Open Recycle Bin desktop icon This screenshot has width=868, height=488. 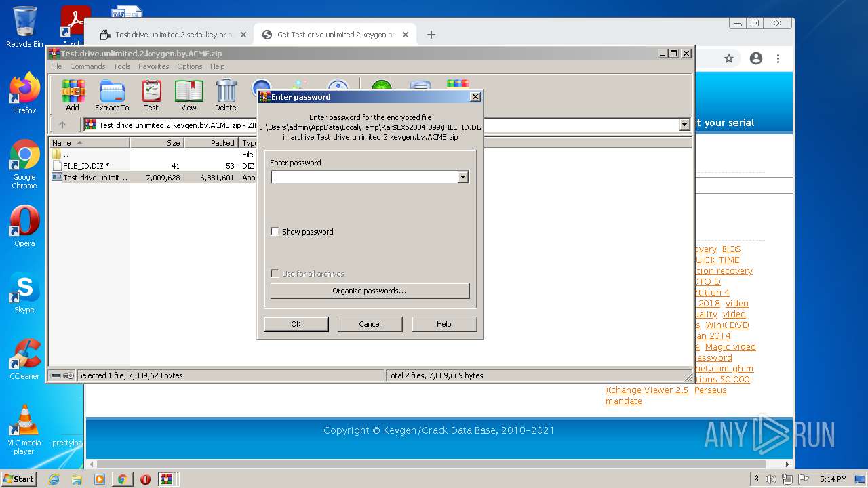point(24,27)
